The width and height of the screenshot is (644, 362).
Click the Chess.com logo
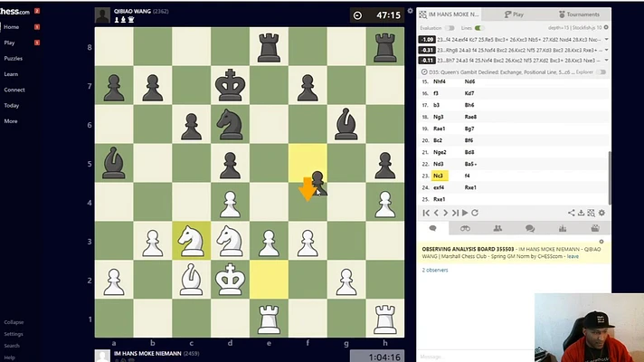click(x=14, y=12)
